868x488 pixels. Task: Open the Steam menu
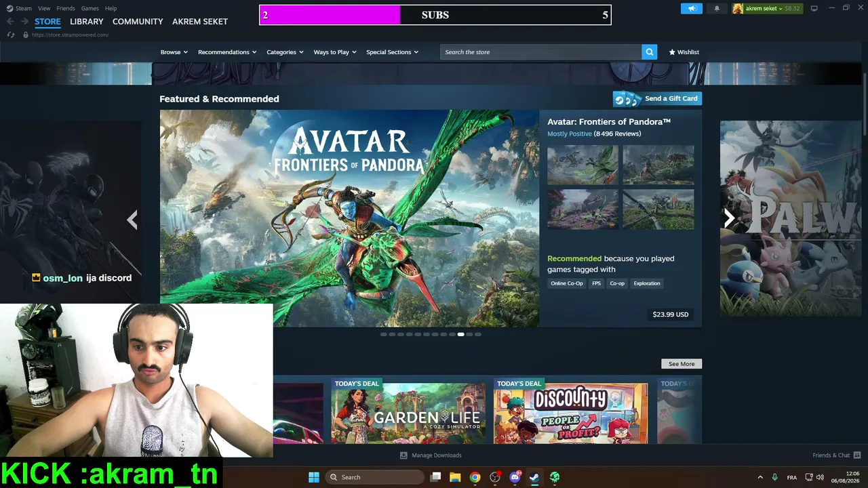24,8
